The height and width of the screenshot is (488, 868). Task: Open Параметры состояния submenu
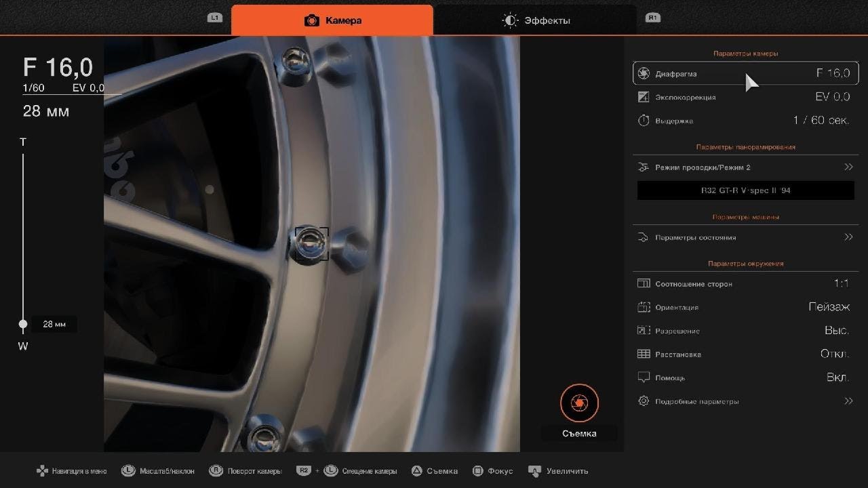[746, 237]
